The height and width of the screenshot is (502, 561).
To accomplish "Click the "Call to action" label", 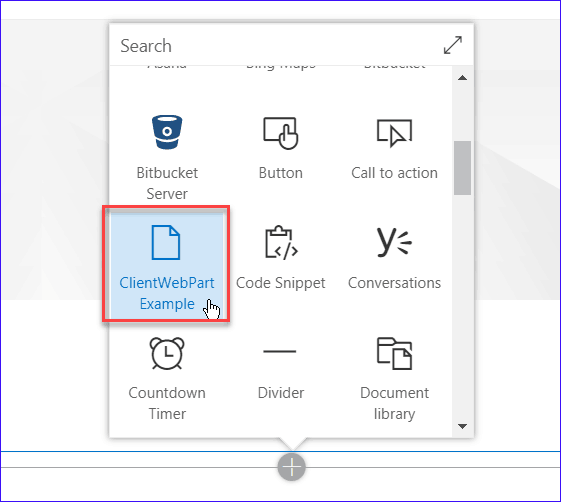I will point(394,173).
